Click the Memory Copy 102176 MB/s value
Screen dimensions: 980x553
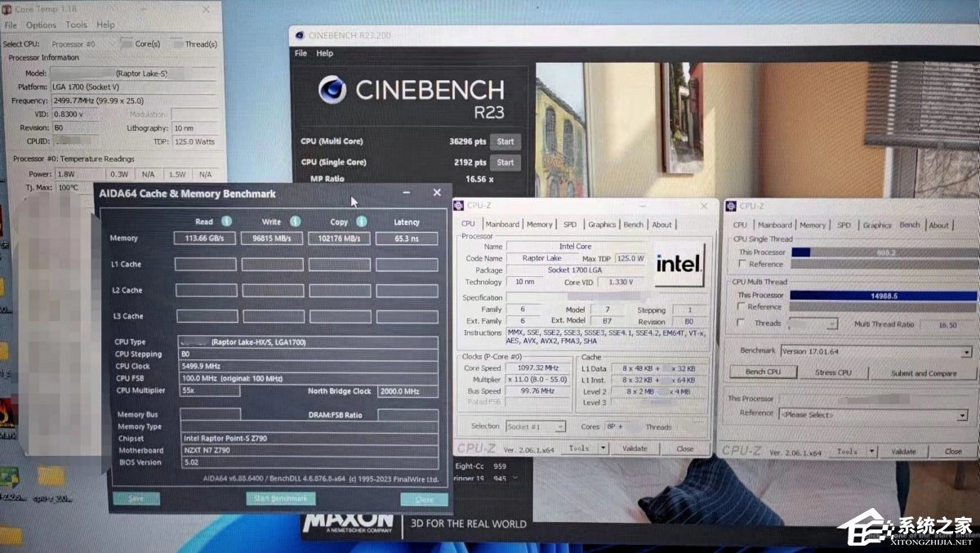pos(339,239)
